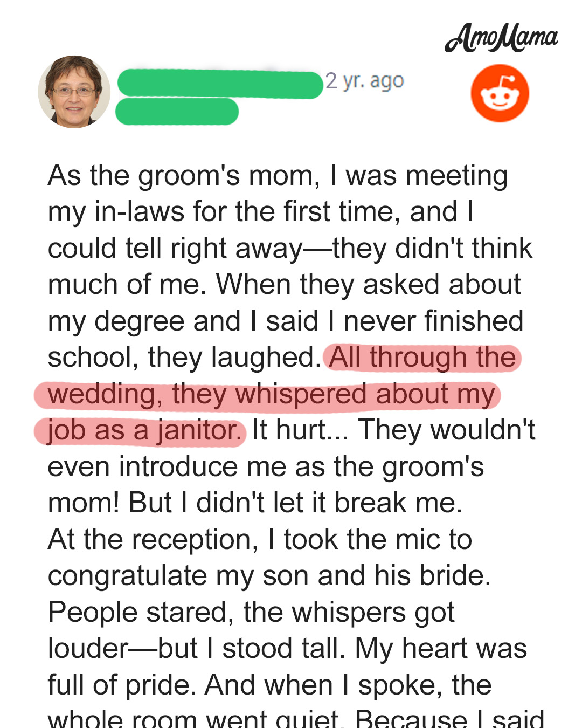Click the AmoMama logo
This screenshot has width=582, height=728.
(501, 38)
